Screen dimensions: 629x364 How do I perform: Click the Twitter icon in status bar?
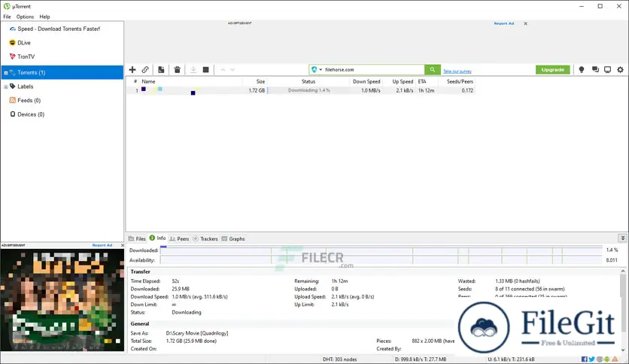(x=591, y=359)
